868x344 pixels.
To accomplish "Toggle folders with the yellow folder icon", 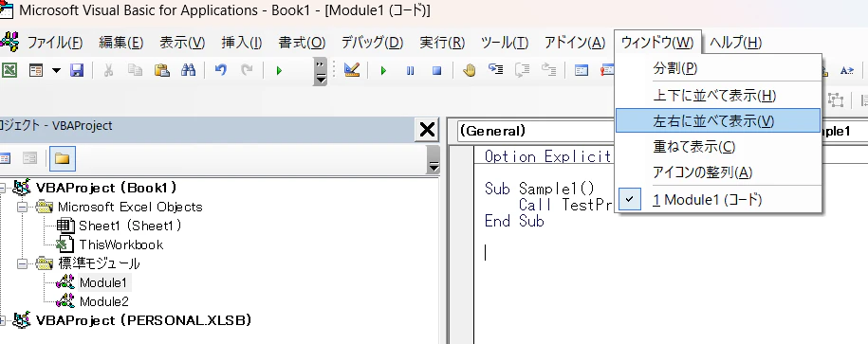I will [x=62, y=158].
